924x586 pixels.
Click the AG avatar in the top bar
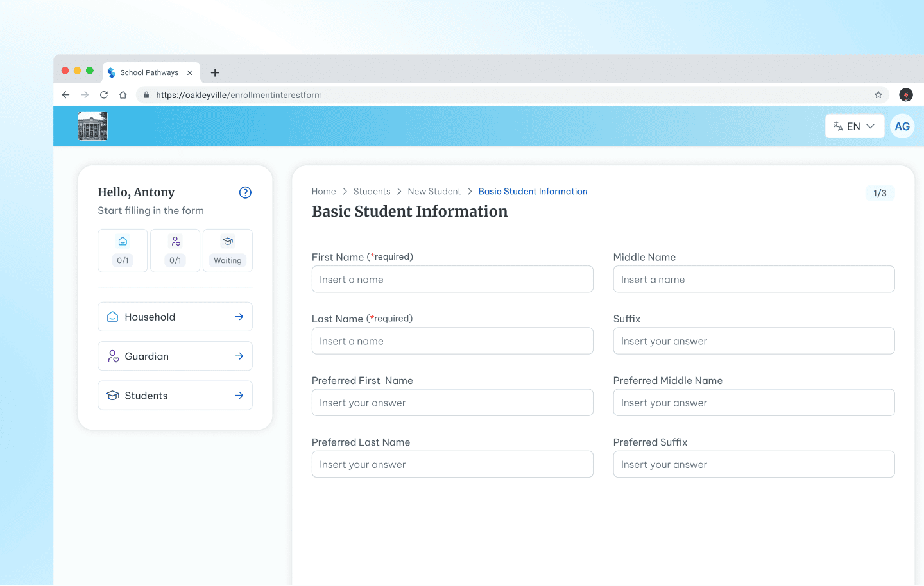tap(902, 126)
